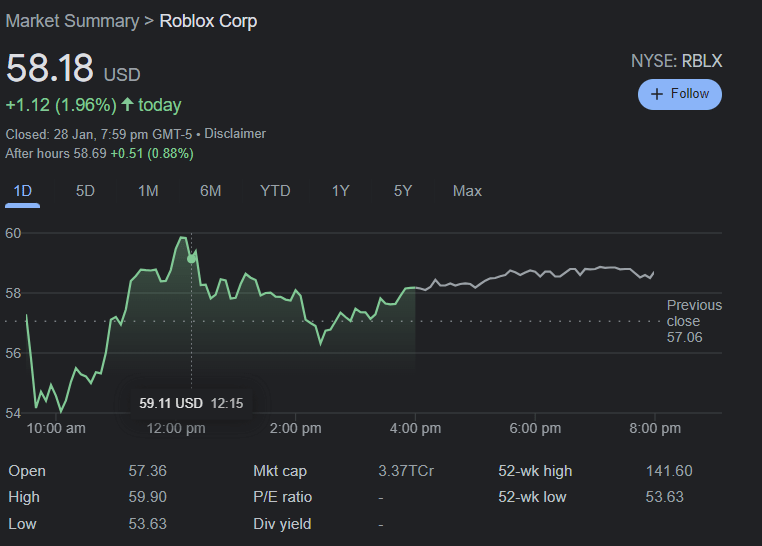762x546 pixels.
Task: Click the After hours 58.69 text
Action: [56, 154]
